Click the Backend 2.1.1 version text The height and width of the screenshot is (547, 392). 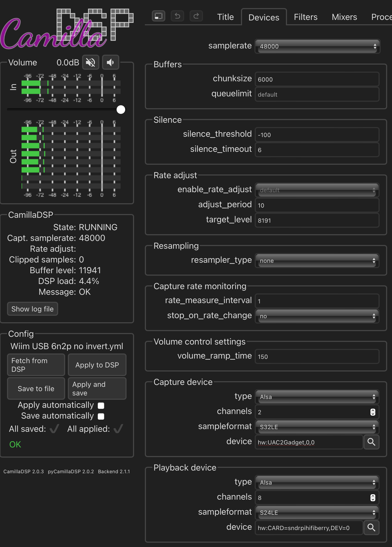(114, 472)
